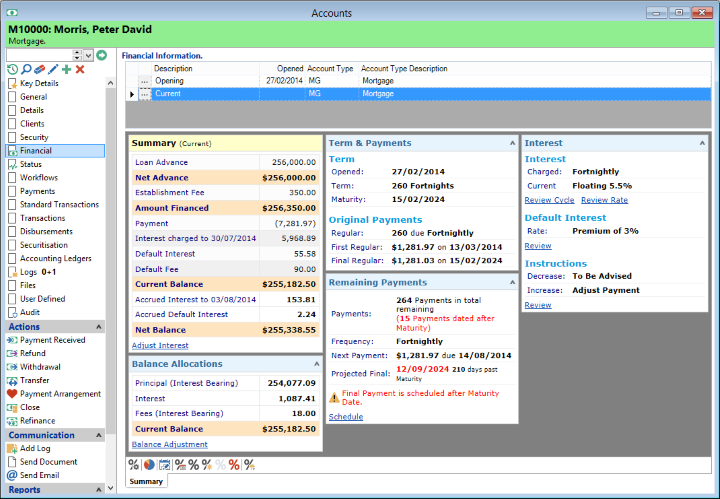Click the pie chart icon in bottom toolbar
The height and width of the screenshot is (499, 720).
pyautogui.click(x=149, y=464)
